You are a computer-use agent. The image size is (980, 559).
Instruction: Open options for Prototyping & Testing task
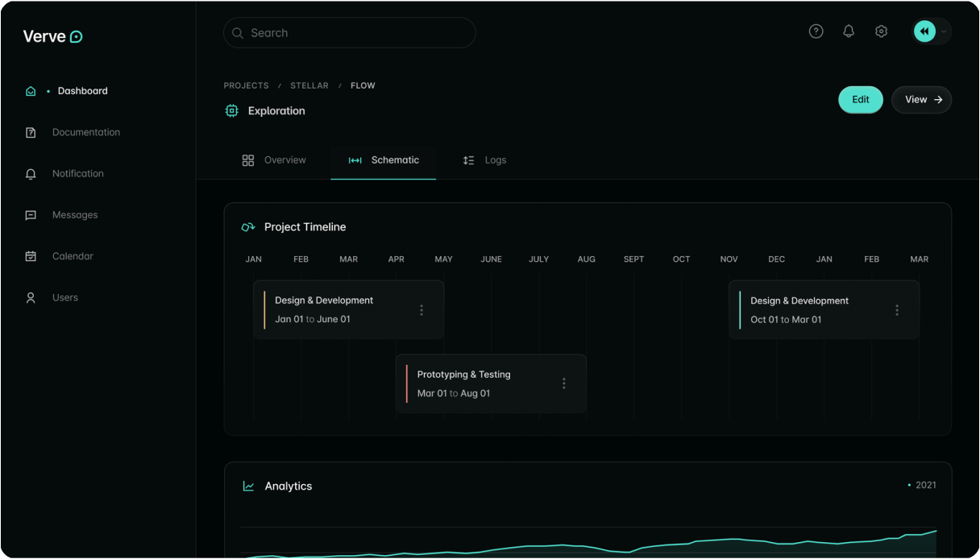click(563, 383)
